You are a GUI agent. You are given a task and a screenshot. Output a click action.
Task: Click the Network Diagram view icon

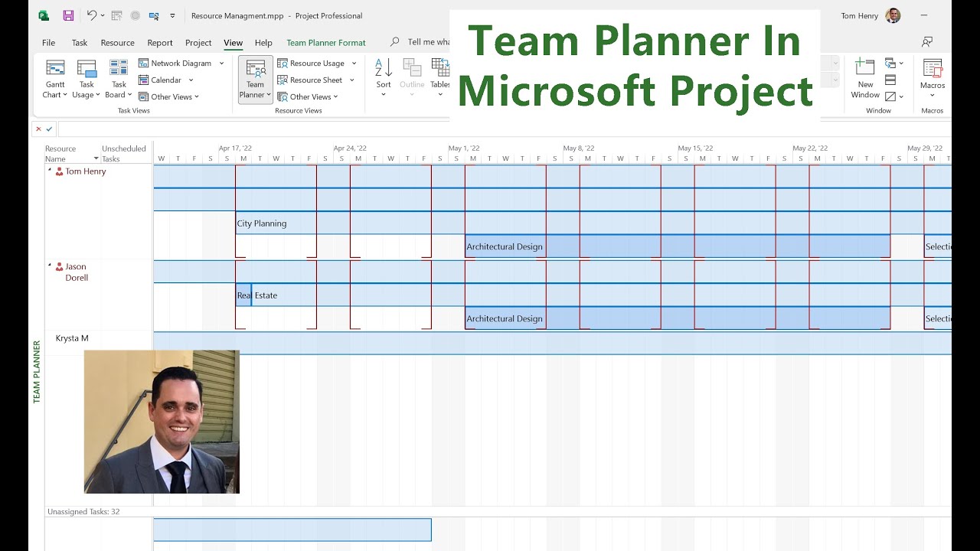click(x=143, y=64)
